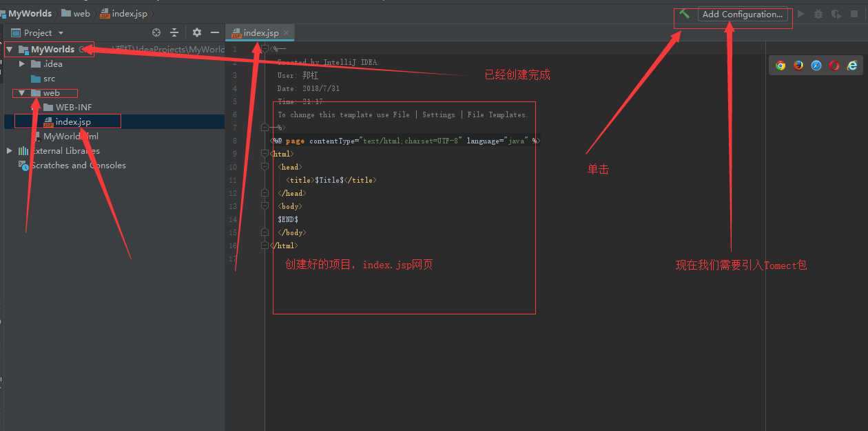Click the "Date: 2018/7/31" comment line
Viewport: 868px width, 431px height.
coord(309,88)
